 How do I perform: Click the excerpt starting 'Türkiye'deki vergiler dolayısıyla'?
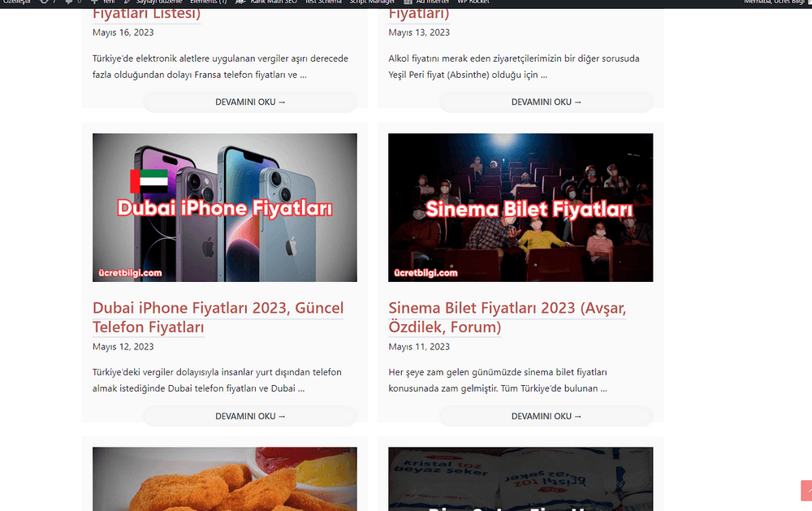pyautogui.click(x=217, y=380)
